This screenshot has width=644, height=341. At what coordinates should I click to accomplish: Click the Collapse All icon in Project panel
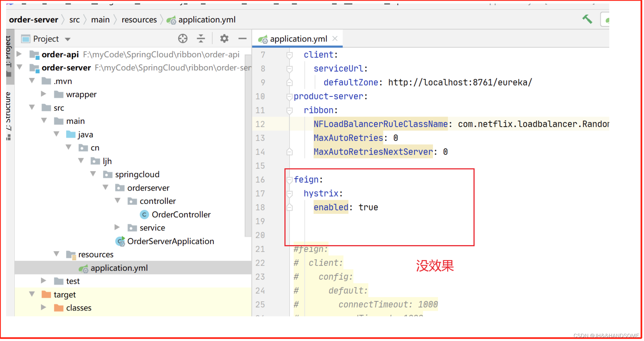(201, 39)
